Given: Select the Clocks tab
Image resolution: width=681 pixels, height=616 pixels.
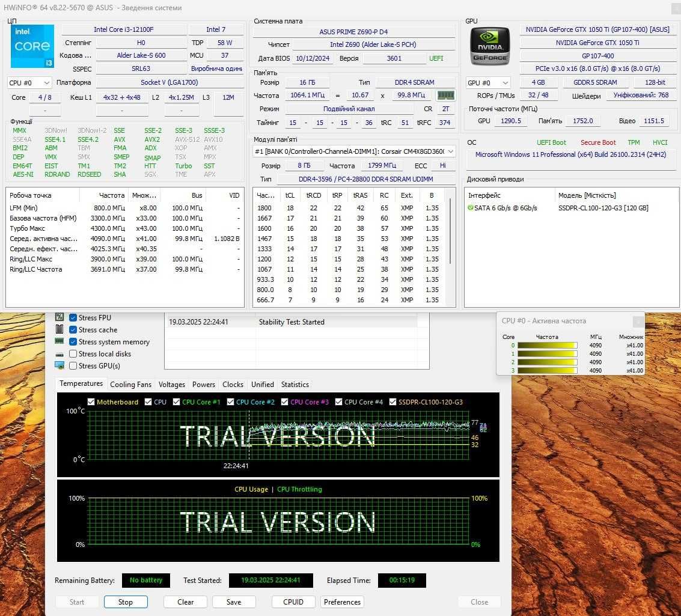Looking at the screenshot, I should [x=233, y=385].
